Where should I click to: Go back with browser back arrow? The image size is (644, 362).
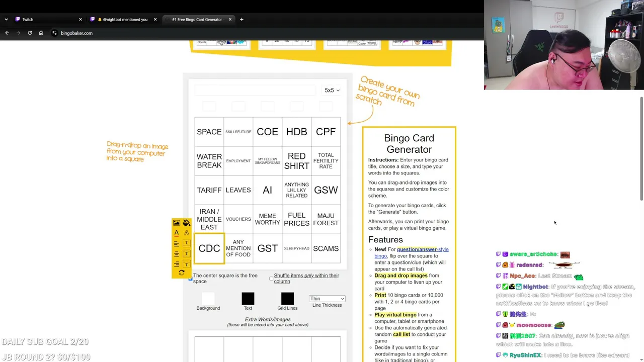pyautogui.click(x=7, y=33)
